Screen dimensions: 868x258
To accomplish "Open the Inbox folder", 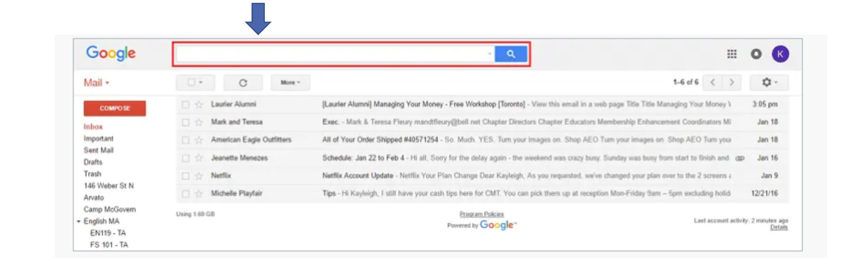I will click(x=93, y=127).
